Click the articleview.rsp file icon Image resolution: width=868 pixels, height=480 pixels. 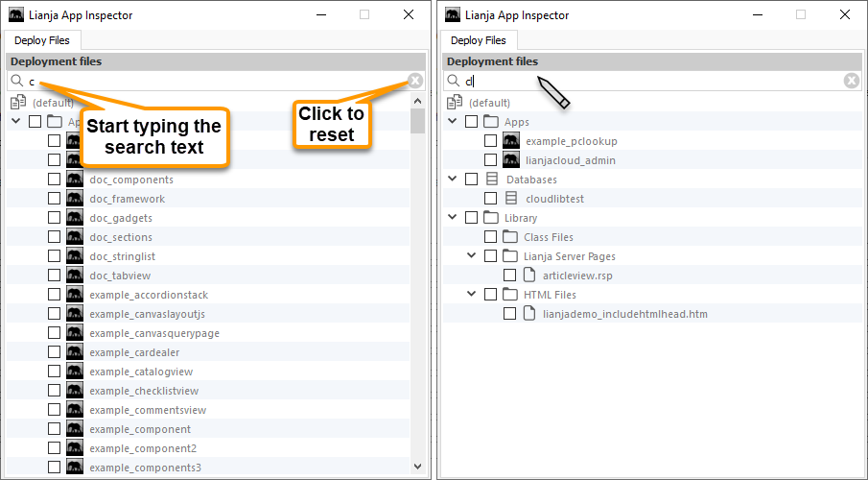coord(528,276)
